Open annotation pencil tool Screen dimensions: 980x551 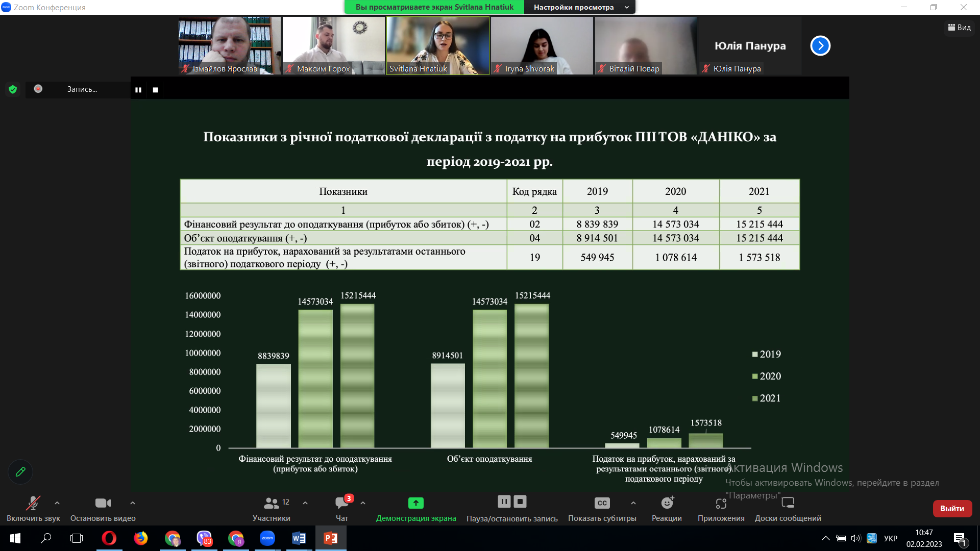pyautogui.click(x=20, y=472)
